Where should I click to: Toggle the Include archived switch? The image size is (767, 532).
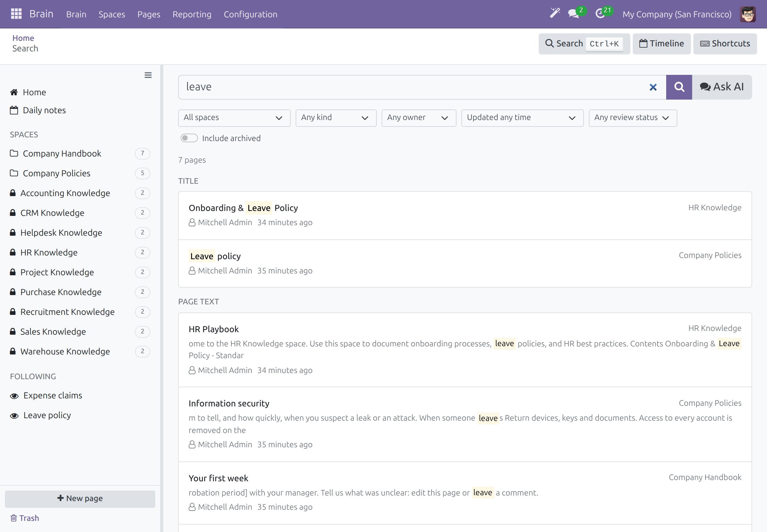tap(189, 138)
